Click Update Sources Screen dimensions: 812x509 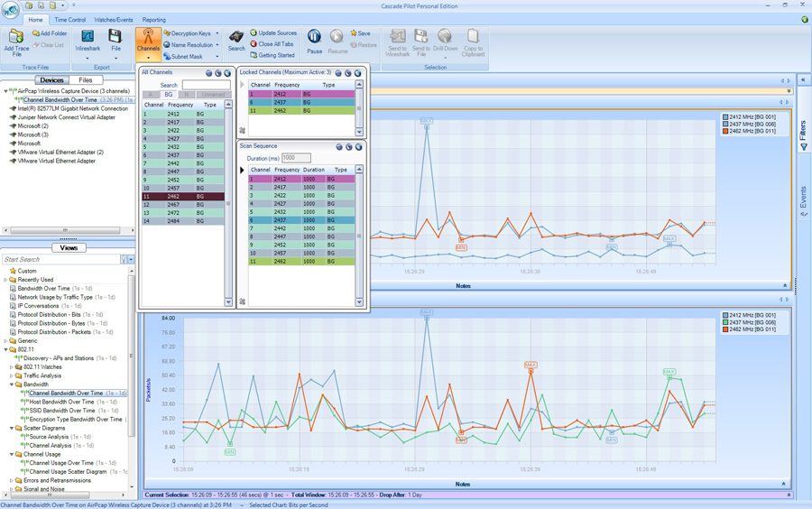(273, 32)
